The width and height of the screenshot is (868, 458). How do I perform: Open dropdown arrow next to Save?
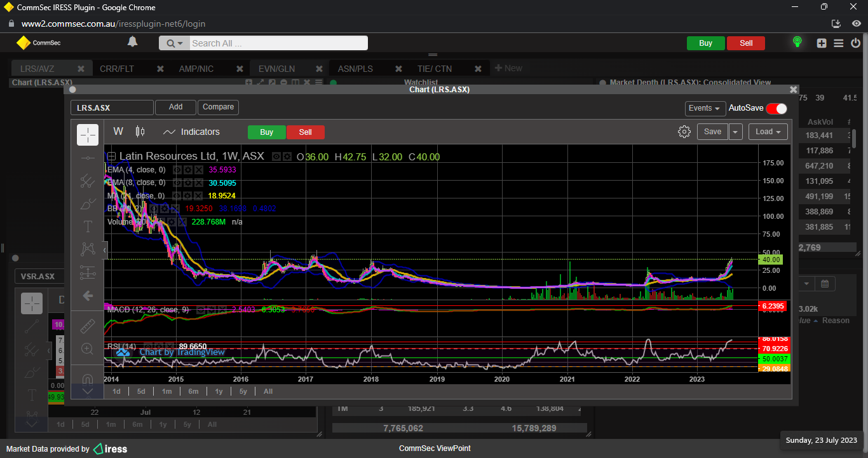735,132
